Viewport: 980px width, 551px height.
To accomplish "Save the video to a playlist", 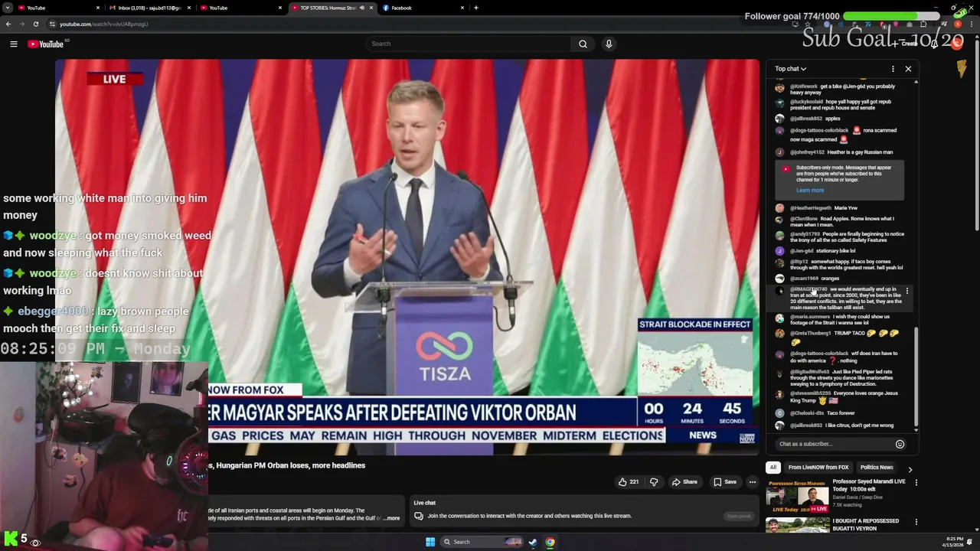I will click(x=724, y=482).
